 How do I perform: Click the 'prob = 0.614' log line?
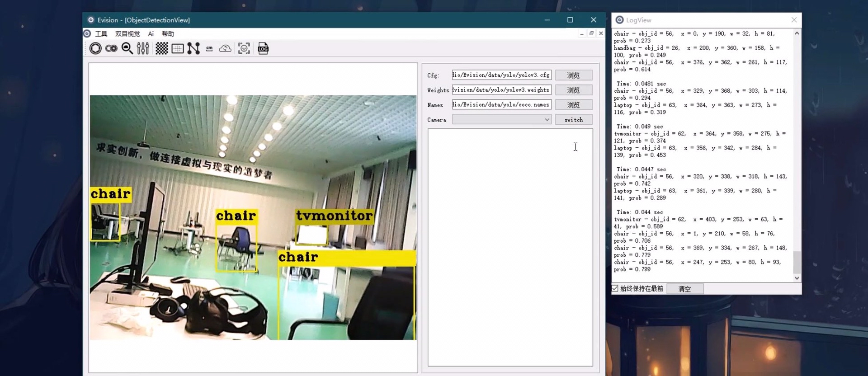tap(632, 70)
